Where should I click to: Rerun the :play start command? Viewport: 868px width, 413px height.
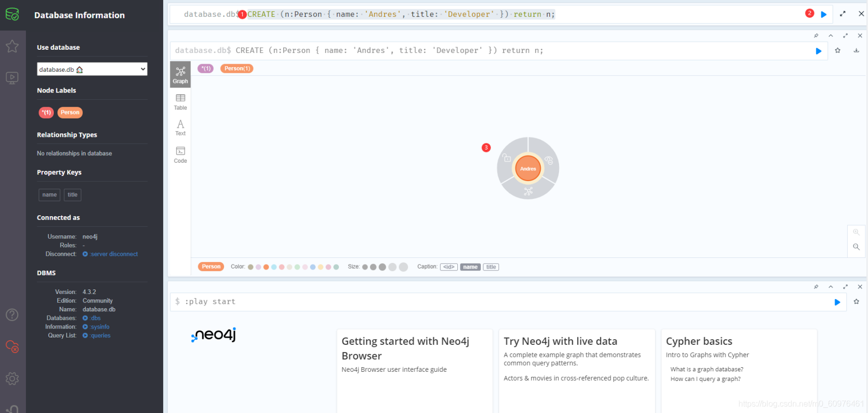pos(838,302)
